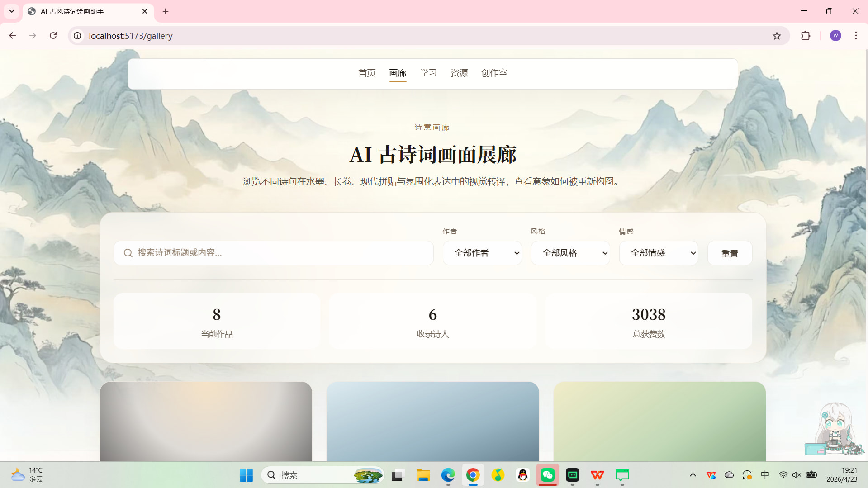Open WeChat from the taskbar

pyautogui.click(x=547, y=475)
